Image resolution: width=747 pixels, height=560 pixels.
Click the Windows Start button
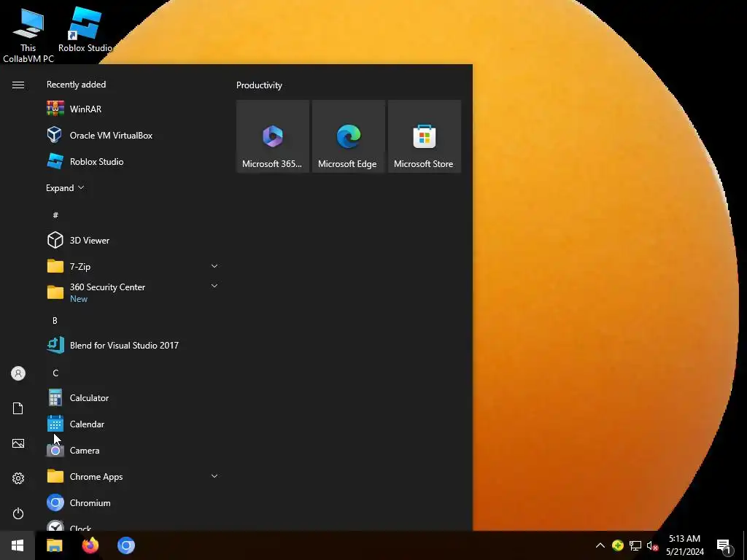[18, 545]
